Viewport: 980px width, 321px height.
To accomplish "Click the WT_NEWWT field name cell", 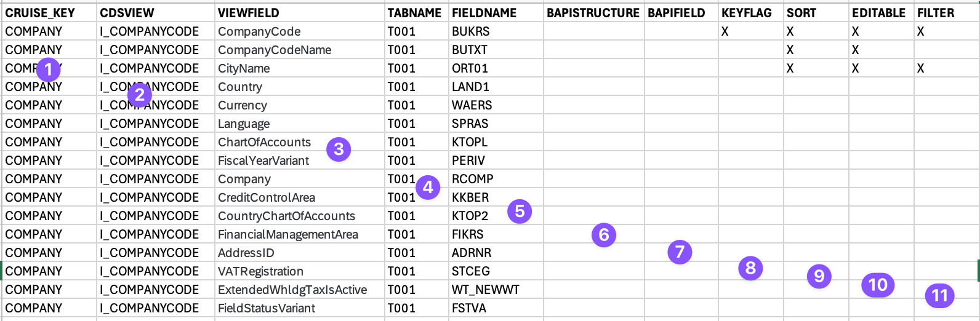I will pyautogui.click(x=496, y=290).
